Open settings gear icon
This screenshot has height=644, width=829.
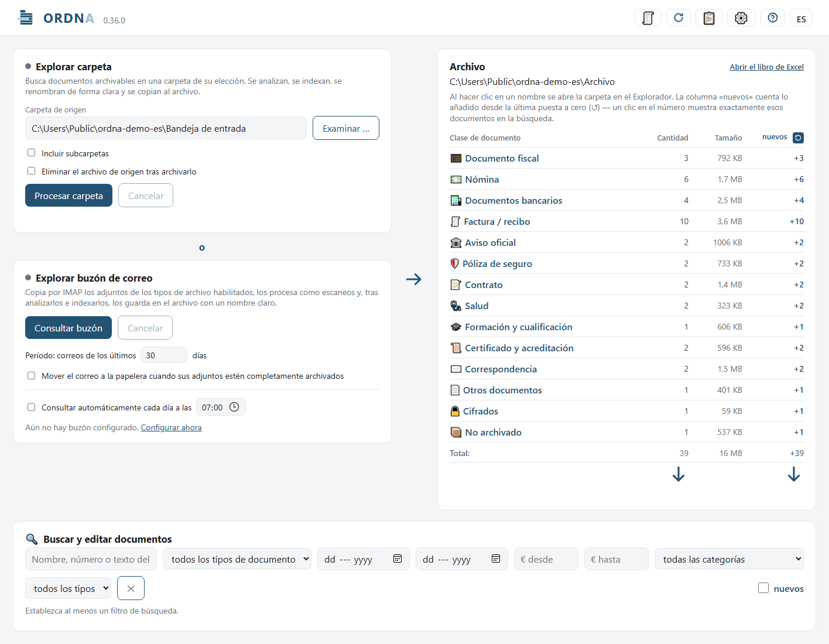[x=741, y=18]
